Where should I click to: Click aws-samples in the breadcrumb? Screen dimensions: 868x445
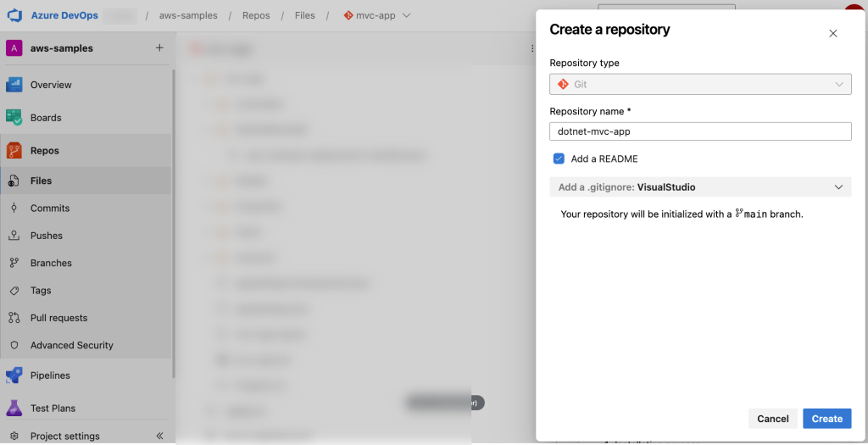(188, 15)
